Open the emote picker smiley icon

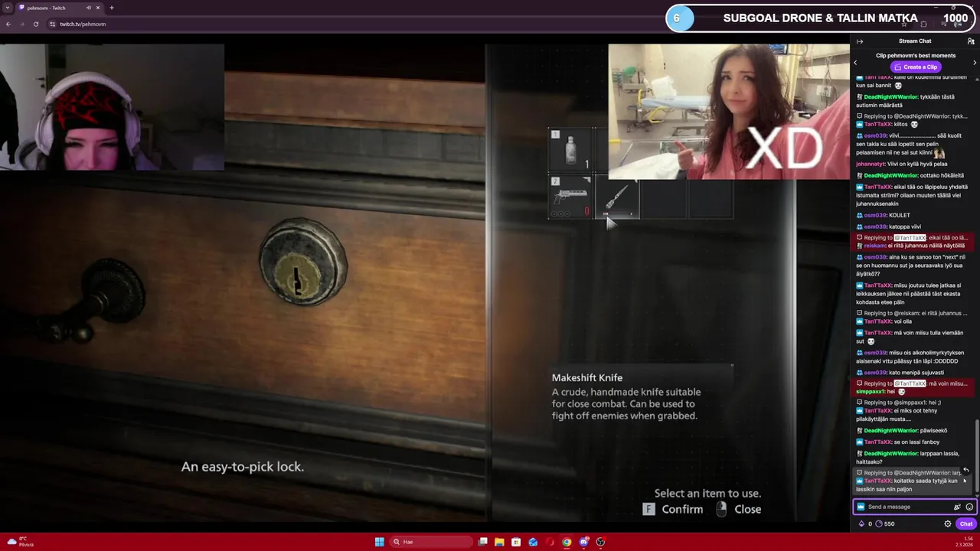969,507
